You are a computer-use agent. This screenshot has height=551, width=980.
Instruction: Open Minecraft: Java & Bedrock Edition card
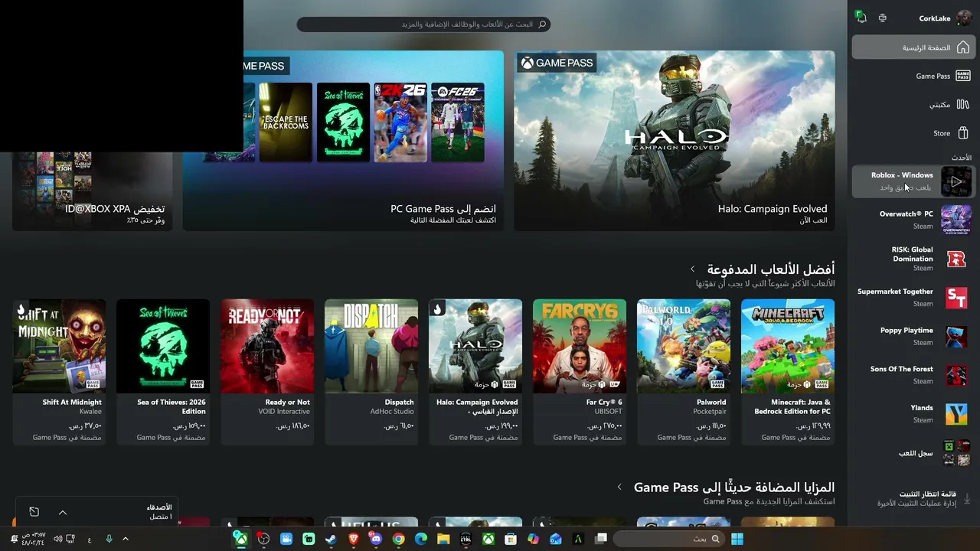788,372
